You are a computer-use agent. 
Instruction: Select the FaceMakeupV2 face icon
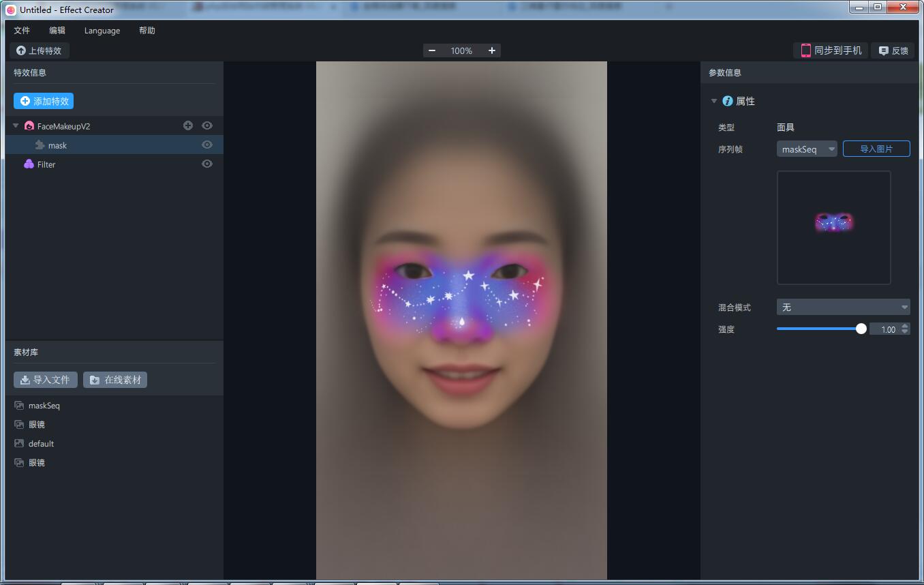click(29, 125)
